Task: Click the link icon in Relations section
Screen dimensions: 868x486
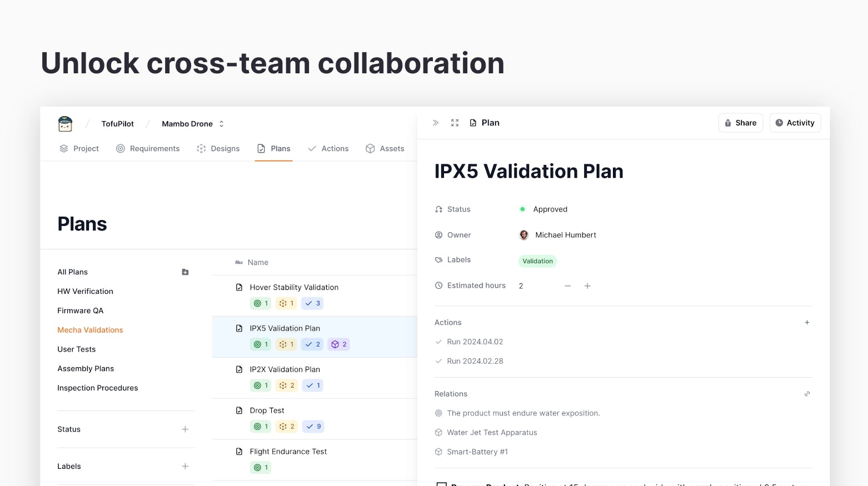Action: [807, 394]
